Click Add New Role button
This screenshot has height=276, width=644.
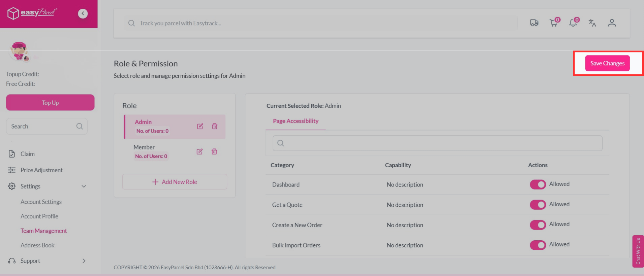(175, 182)
